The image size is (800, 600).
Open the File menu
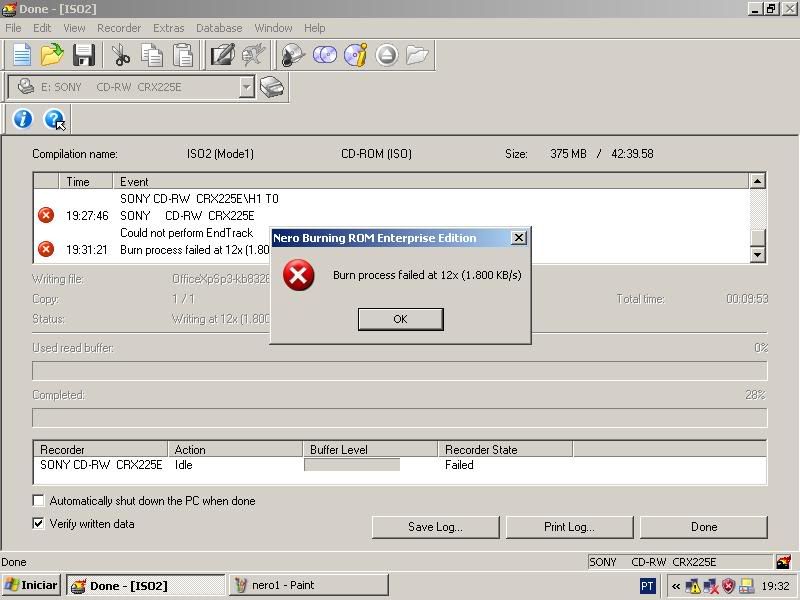(x=13, y=28)
